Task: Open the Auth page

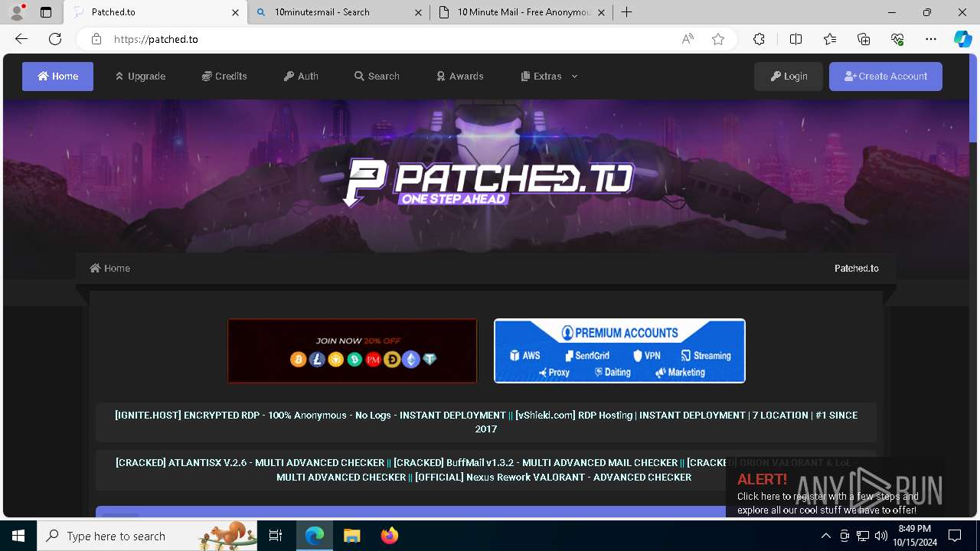Action: click(x=301, y=77)
